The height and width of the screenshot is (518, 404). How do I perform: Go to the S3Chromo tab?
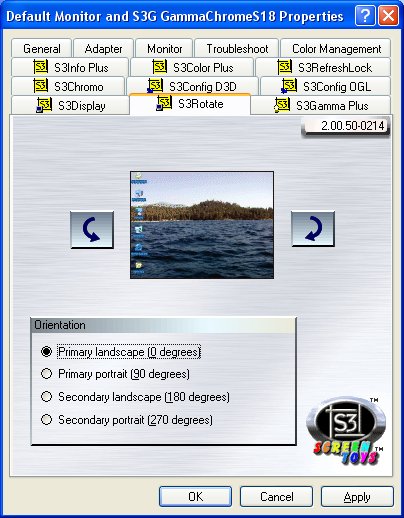tap(68, 87)
